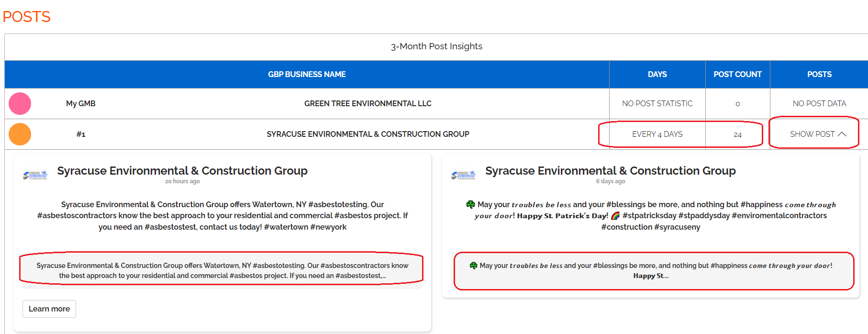
Task: Click the My GMB label
Action: coord(81,103)
